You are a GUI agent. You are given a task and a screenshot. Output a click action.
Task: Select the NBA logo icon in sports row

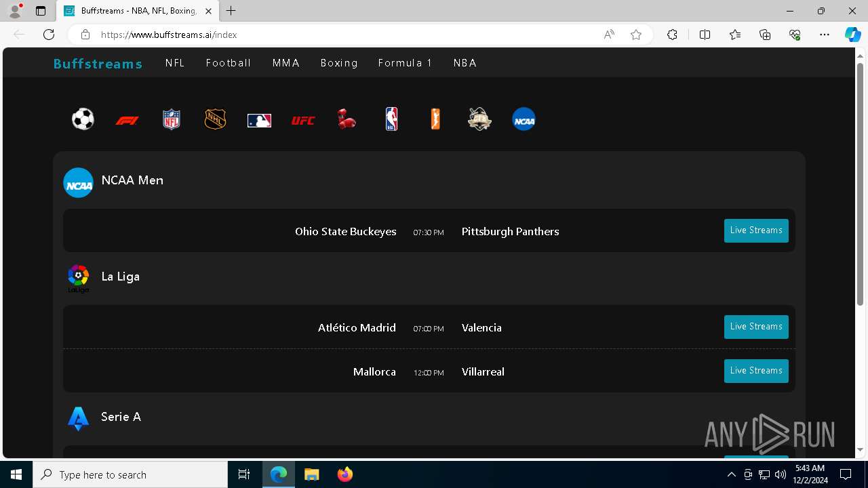click(391, 119)
